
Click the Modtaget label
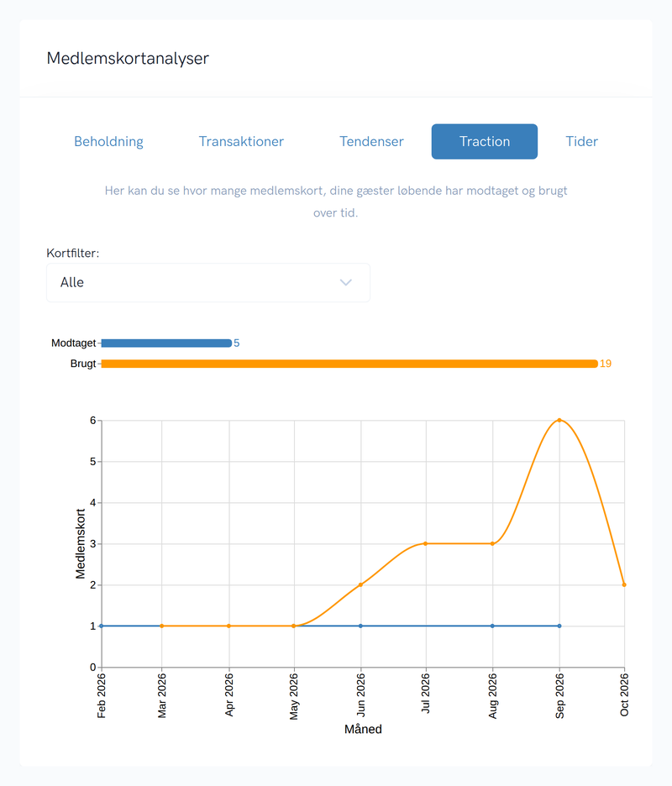point(73,343)
